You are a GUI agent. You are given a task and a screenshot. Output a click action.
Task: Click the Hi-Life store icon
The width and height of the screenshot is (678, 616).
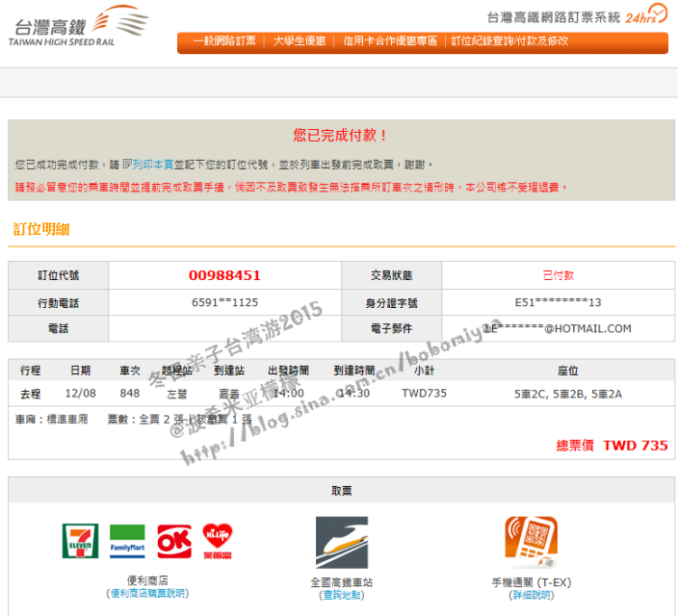coord(219,542)
